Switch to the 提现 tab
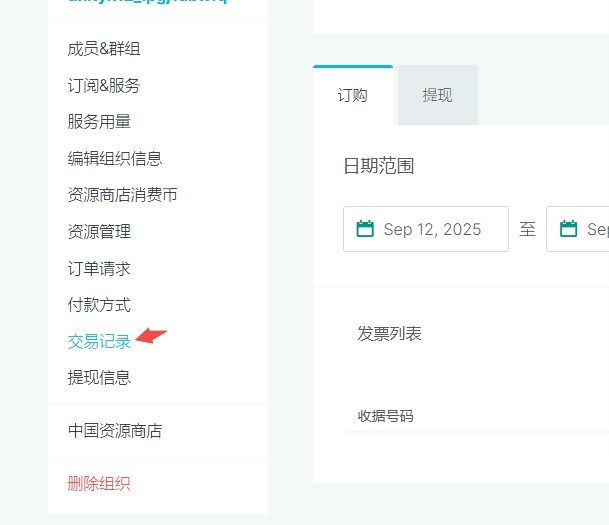This screenshot has height=525, width=609. (x=438, y=95)
